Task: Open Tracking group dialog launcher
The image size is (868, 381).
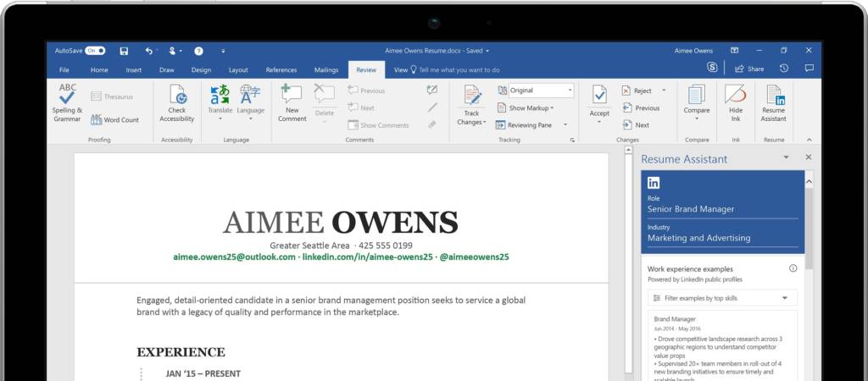Action: coord(572,141)
